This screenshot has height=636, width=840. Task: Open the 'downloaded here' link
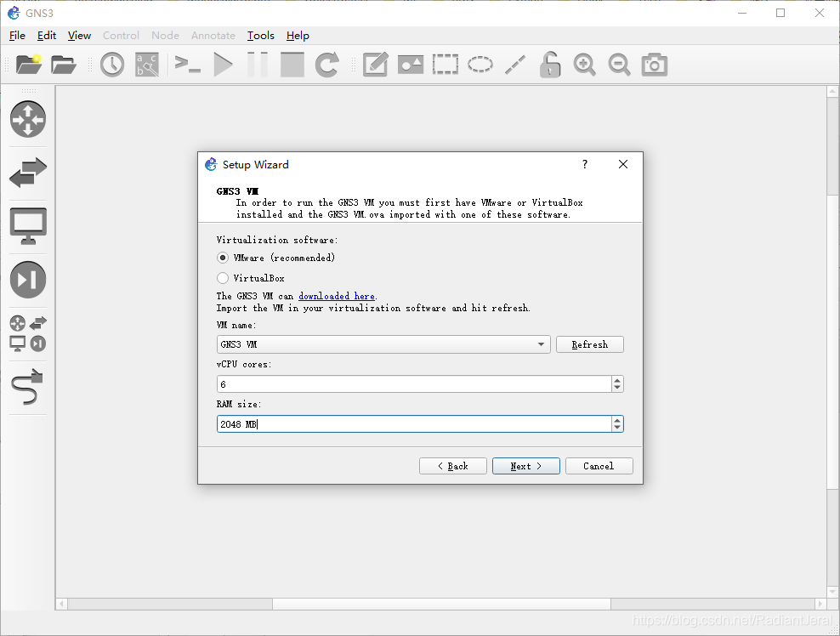pyautogui.click(x=337, y=296)
